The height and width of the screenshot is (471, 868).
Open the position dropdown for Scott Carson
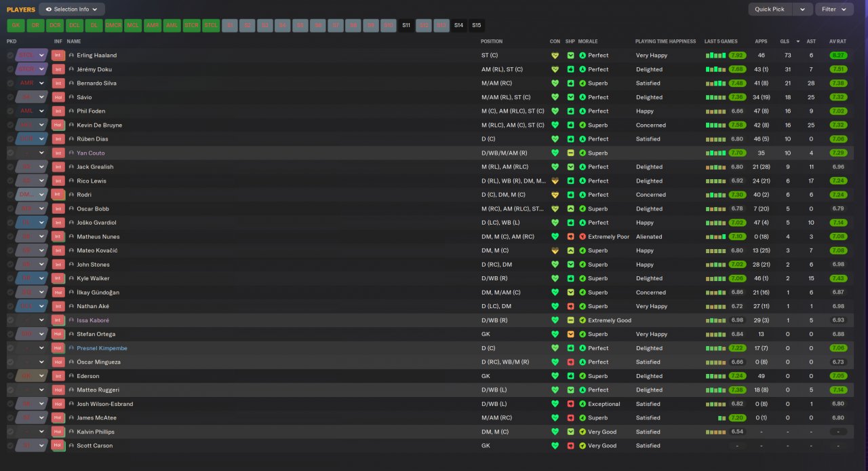(42, 446)
